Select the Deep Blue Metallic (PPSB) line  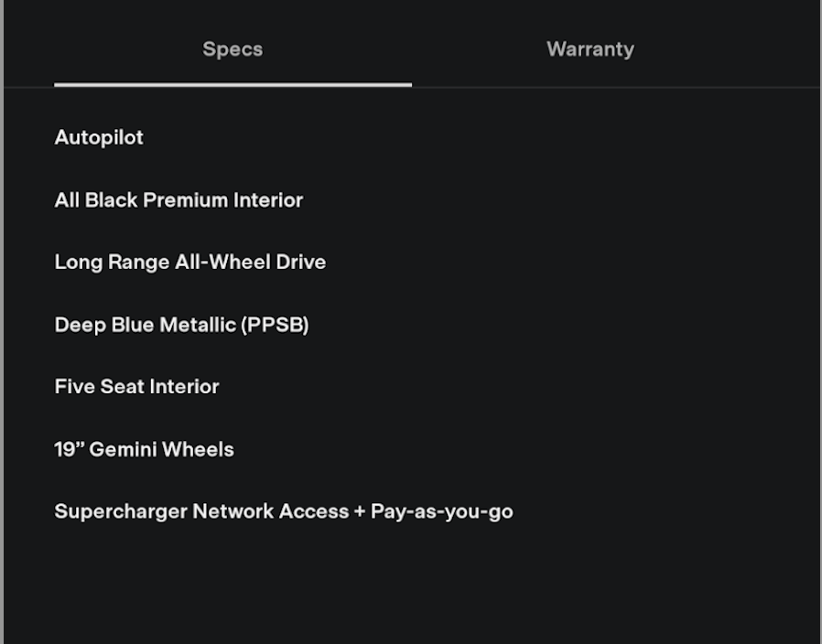tap(181, 325)
